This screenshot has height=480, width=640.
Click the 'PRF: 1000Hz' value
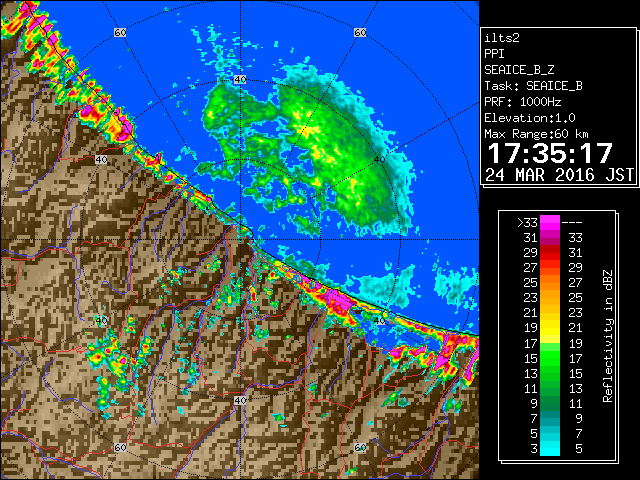click(x=522, y=102)
